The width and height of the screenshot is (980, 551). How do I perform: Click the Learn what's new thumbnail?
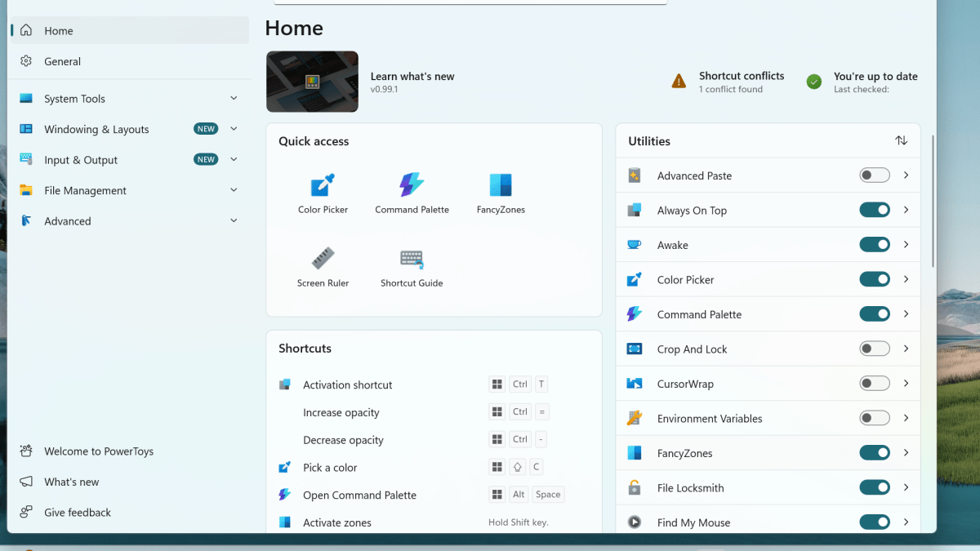click(312, 82)
